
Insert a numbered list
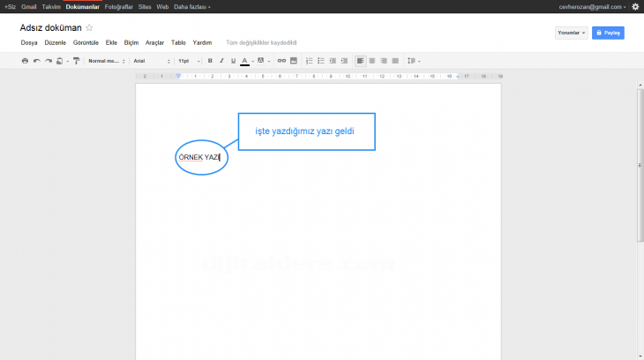pyautogui.click(x=309, y=61)
